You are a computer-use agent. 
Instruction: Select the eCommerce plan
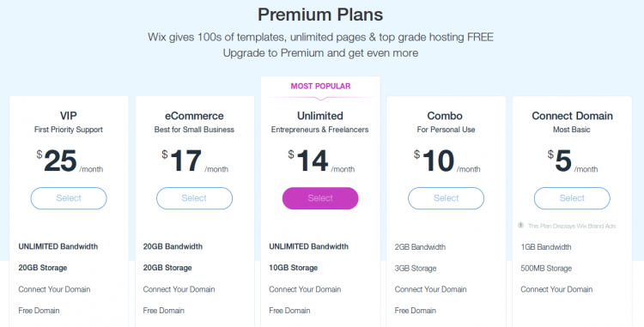point(194,198)
